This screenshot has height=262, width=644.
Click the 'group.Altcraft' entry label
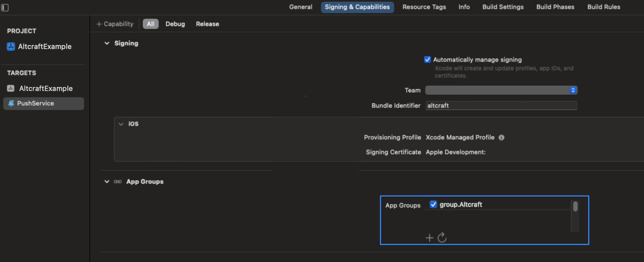[x=461, y=204]
